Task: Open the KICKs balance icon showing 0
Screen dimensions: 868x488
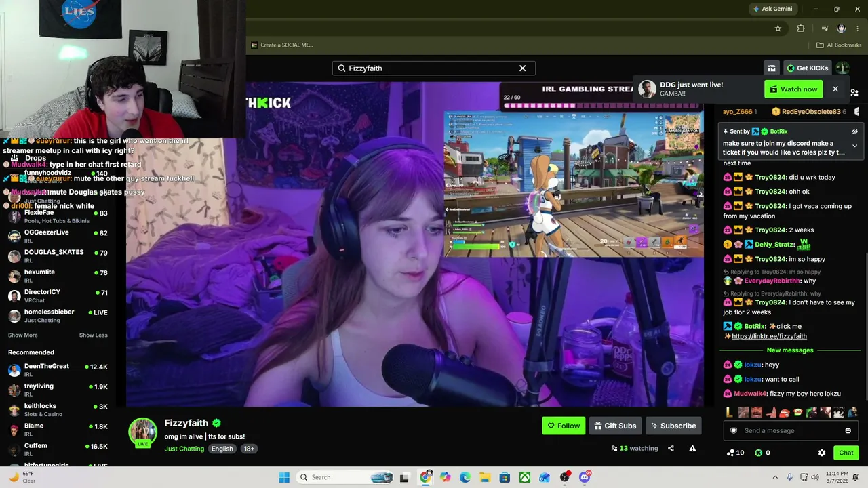Action: tap(762, 453)
